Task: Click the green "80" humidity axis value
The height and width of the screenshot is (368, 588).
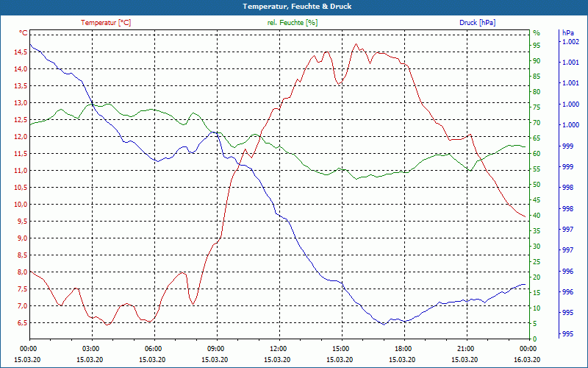Action: click(x=537, y=91)
